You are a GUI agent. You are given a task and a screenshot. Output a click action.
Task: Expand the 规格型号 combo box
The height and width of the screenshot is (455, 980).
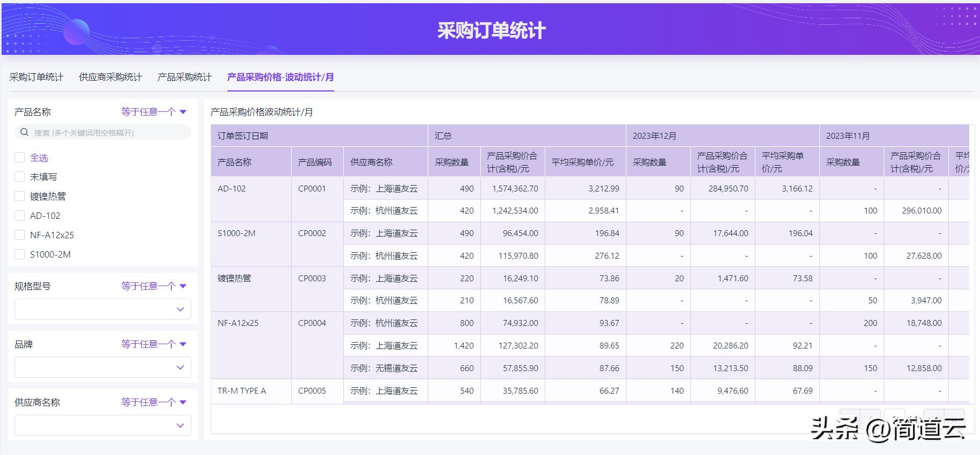coord(103,309)
